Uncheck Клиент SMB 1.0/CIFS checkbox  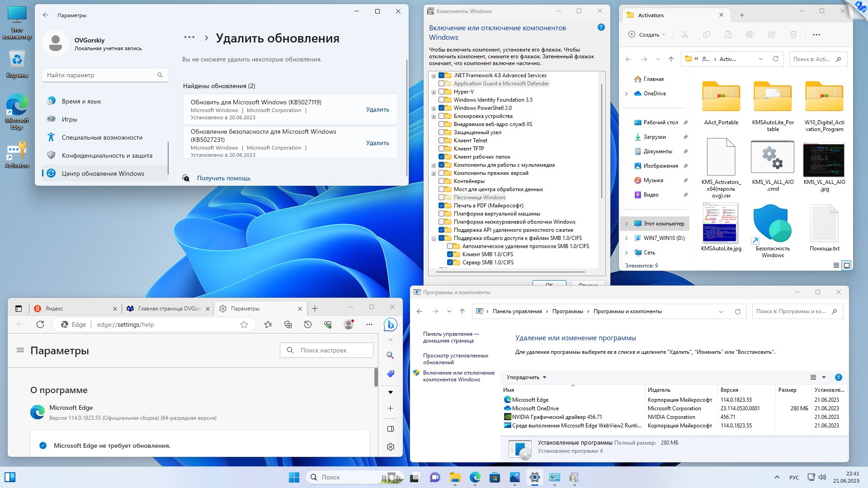[x=450, y=254]
